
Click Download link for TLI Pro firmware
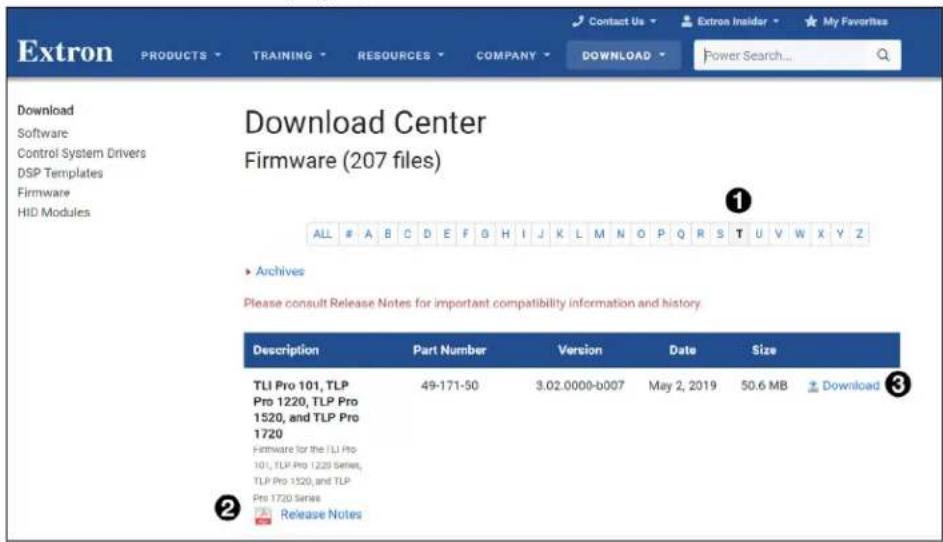coord(850,386)
